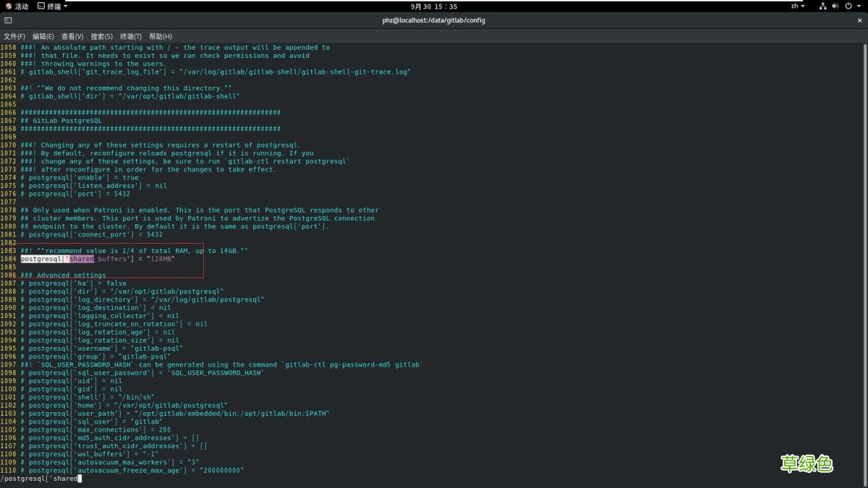Click line "postgresql['gid'] = nil"
Image resolution: width=868 pixels, height=488 pixels.
(x=71, y=389)
